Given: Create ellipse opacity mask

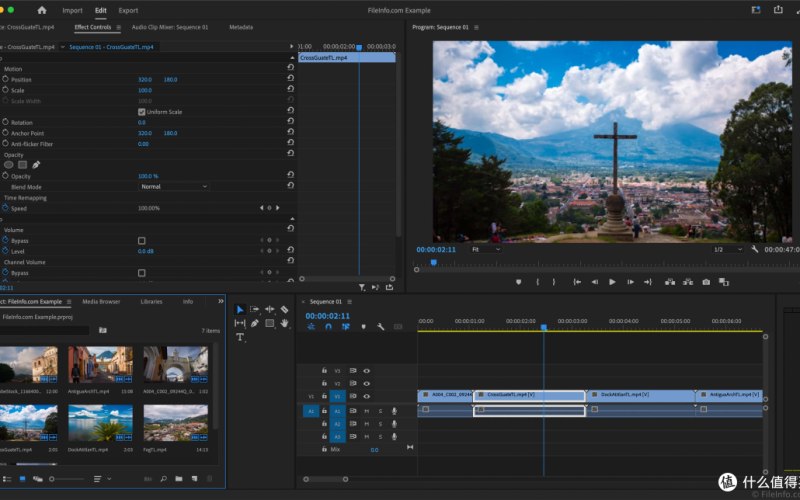Looking at the screenshot, I should click(9, 165).
